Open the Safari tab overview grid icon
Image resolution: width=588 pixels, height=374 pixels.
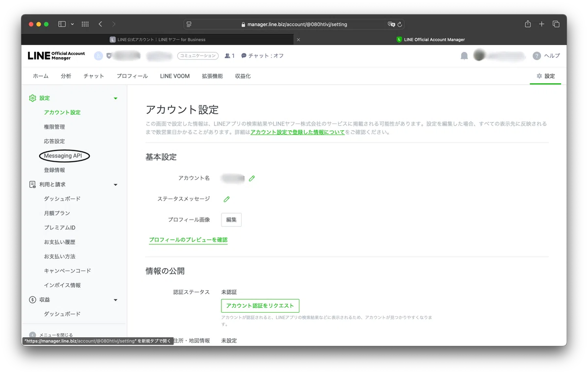point(85,24)
